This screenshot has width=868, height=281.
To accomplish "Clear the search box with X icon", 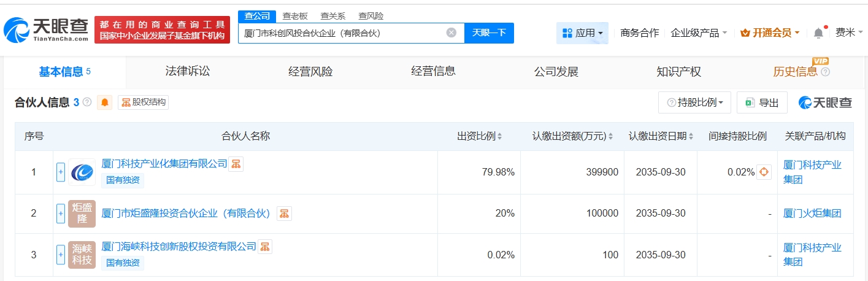I will 451,33.
